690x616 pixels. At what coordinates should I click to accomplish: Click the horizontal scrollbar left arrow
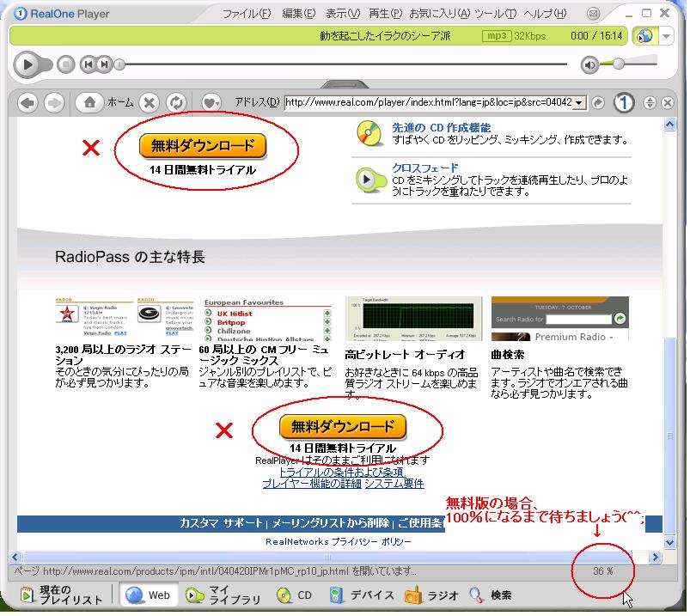point(15,557)
